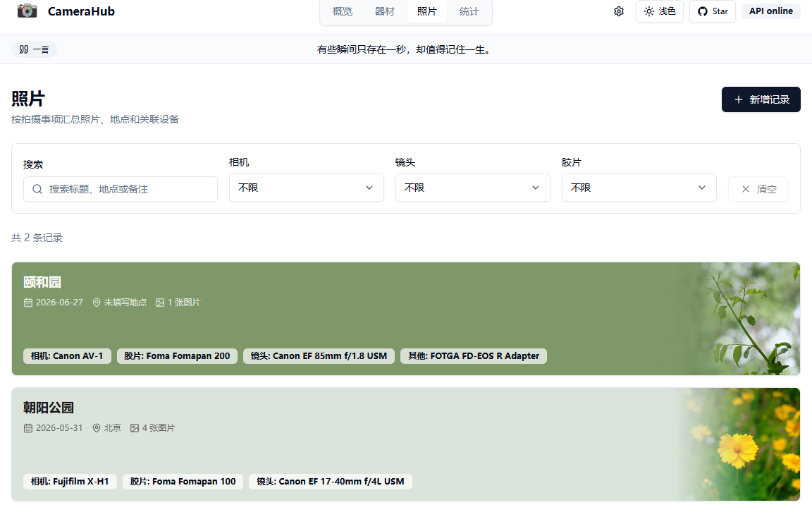Screen dimensions: 812x524
Task: Click the 镜头: Canon EF 85mm f/1.8 USM tag
Action: [x=319, y=356]
